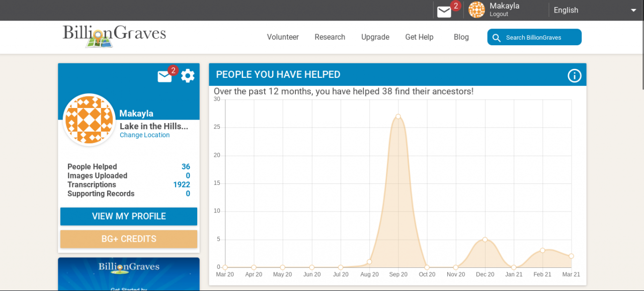Screen dimensions: 644x291
Task: Open the Get Help menu
Action: 419,37
